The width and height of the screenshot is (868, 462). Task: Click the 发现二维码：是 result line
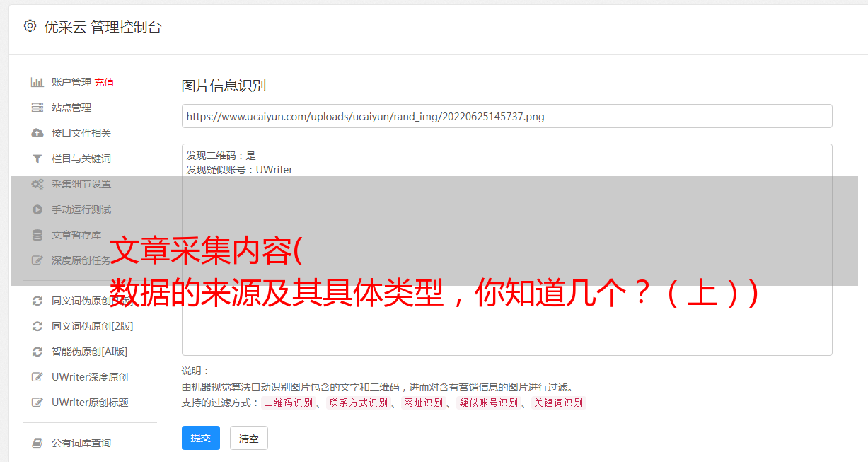pos(221,156)
